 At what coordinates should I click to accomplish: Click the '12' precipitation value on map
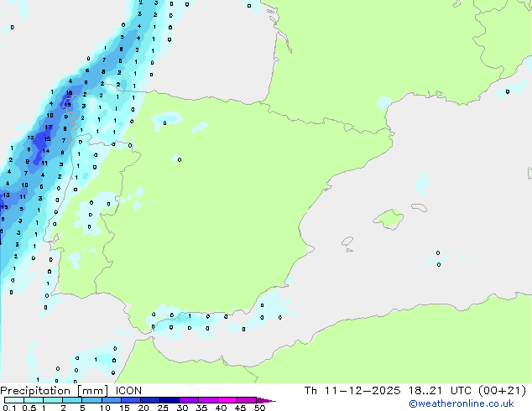(x=30, y=138)
